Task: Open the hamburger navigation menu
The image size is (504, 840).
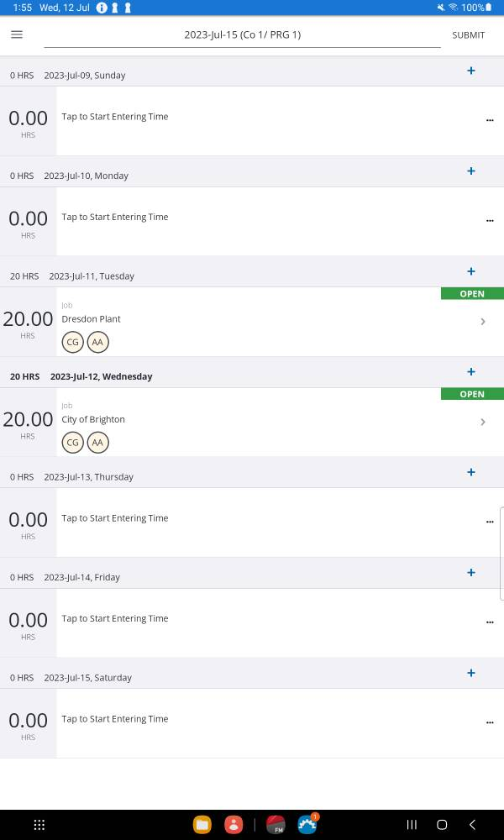Action: [17, 34]
